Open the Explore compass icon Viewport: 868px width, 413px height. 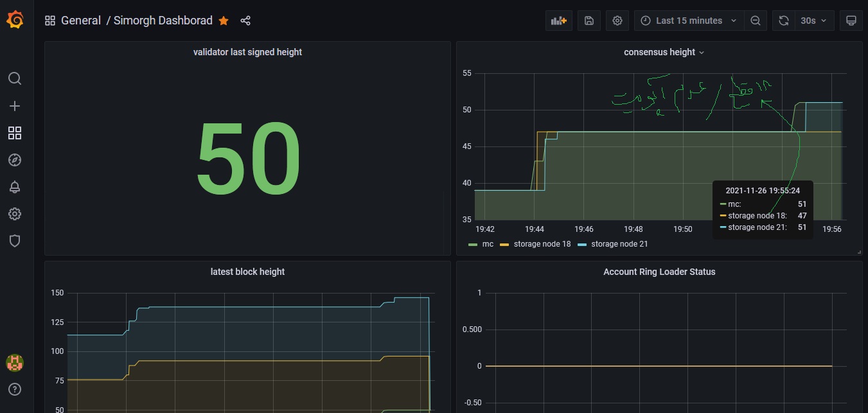(x=15, y=160)
